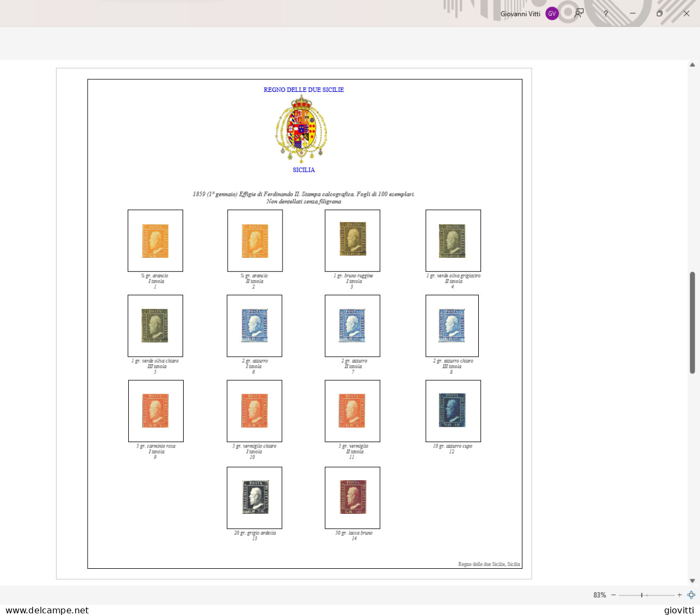The height and width of the screenshot is (615, 700).
Task: Click caption '20 gr. grigio ardesia'
Action: pyautogui.click(x=255, y=533)
